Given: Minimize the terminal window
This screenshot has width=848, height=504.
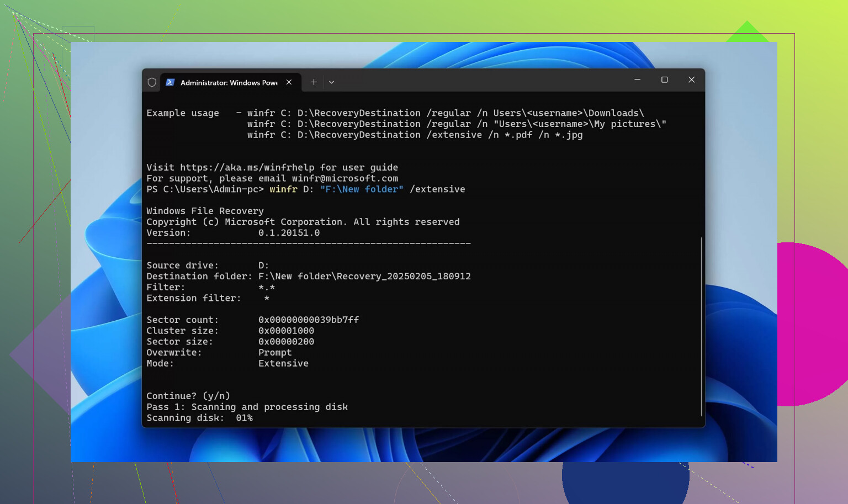Looking at the screenshot, I should [637, 80].
